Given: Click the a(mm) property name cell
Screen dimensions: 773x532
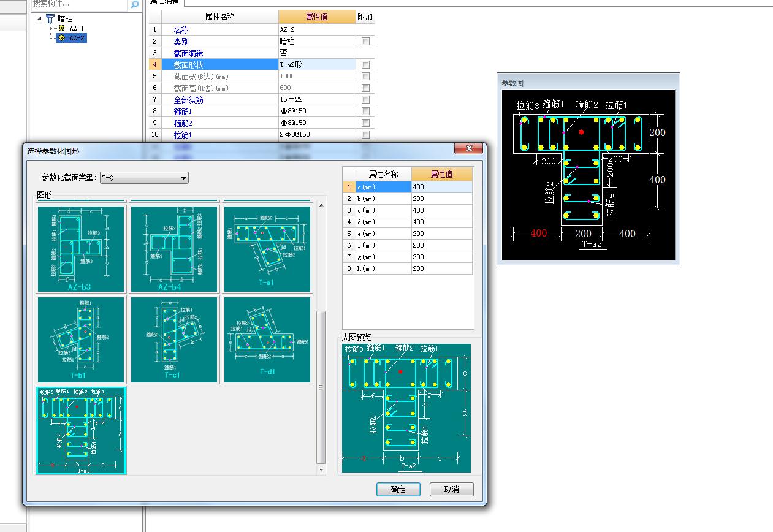Looking at the screenshot, I should pyautogui.click(x=383, y=187).
